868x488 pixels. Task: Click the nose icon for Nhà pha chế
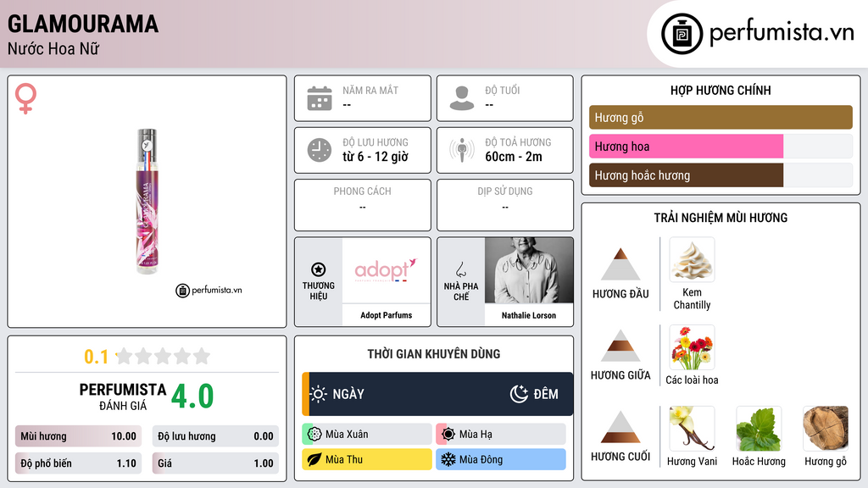click(460, 269)
